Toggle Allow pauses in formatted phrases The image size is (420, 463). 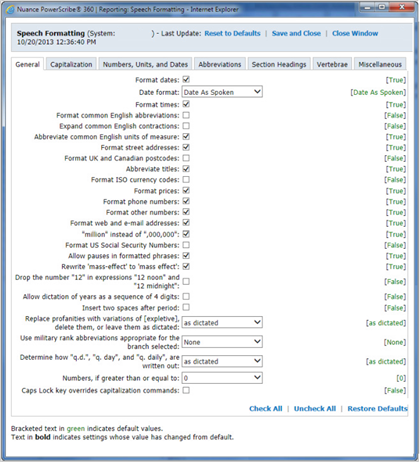tap(186, 256)
